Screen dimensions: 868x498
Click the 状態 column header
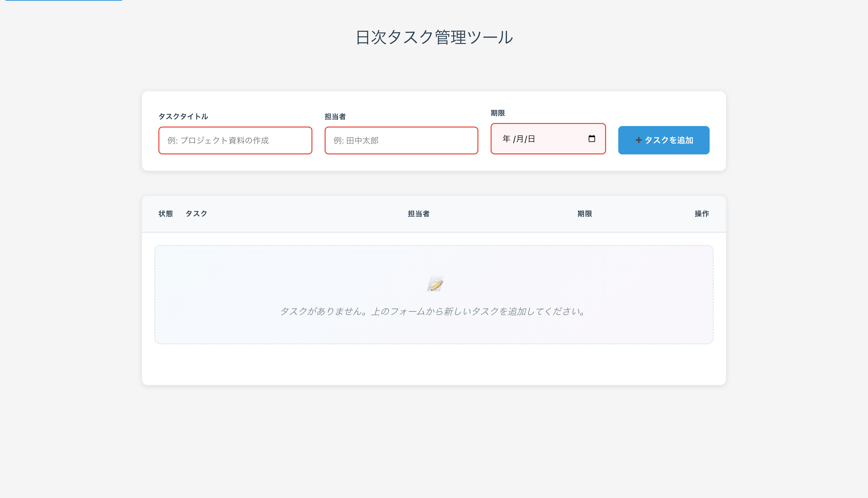166,214
